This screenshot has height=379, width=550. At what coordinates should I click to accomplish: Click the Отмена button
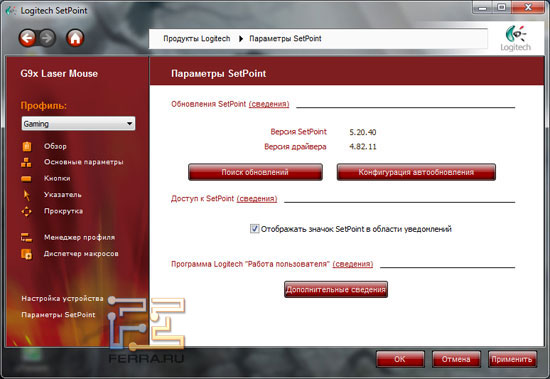click(456, 359)
